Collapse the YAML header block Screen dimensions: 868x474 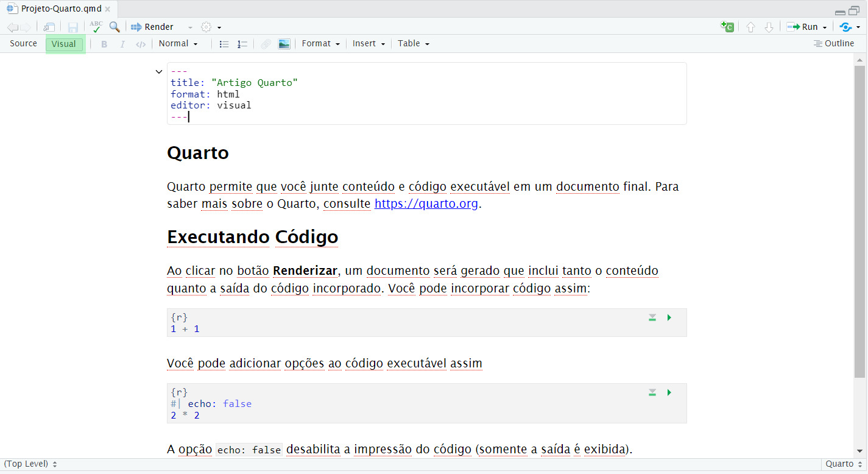coord(159,72)
